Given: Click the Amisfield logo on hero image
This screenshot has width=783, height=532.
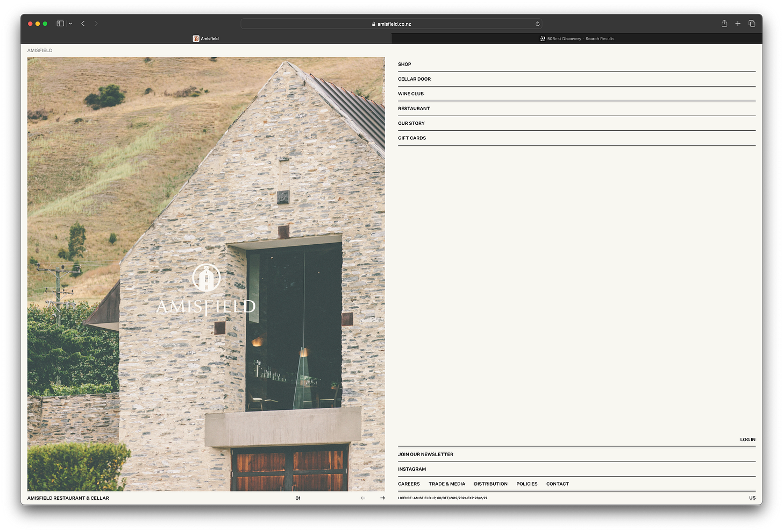Looking at the screenshot, I should (206, 289).
